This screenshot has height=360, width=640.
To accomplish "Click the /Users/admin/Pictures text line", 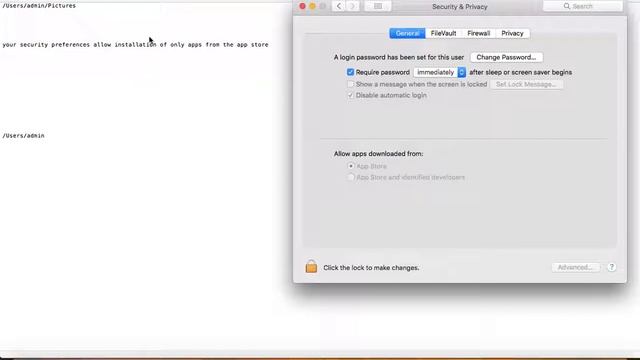I will (x=39, y=6).
